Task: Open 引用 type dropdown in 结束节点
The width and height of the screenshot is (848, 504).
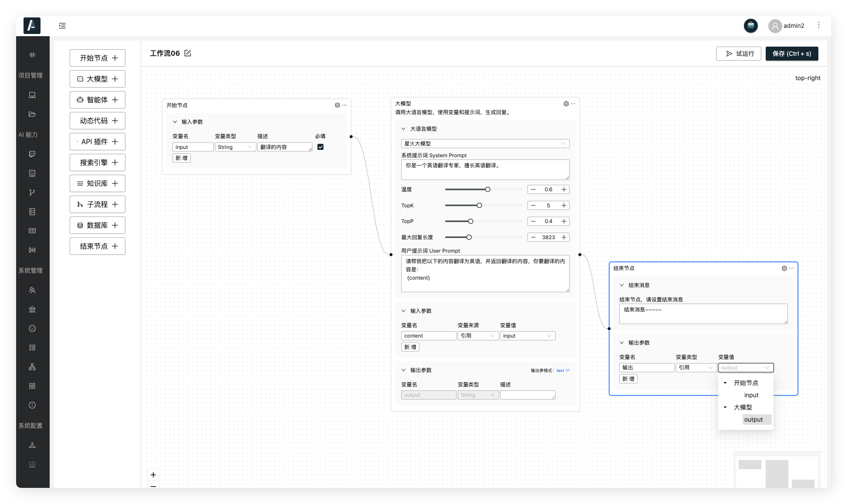Action: (x=696, y=368)
